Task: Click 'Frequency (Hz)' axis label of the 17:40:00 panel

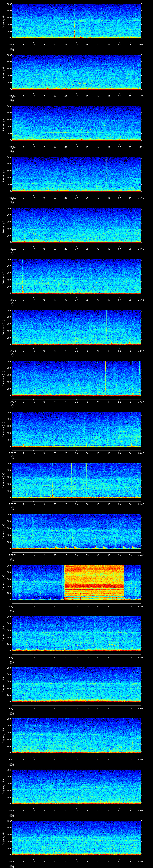Action: (3, 583)
